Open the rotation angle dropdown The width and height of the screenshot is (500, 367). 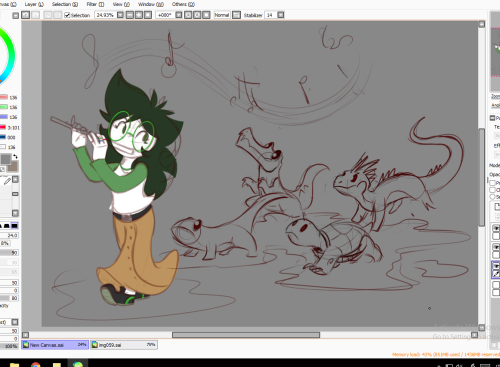[x=179, y=15]
